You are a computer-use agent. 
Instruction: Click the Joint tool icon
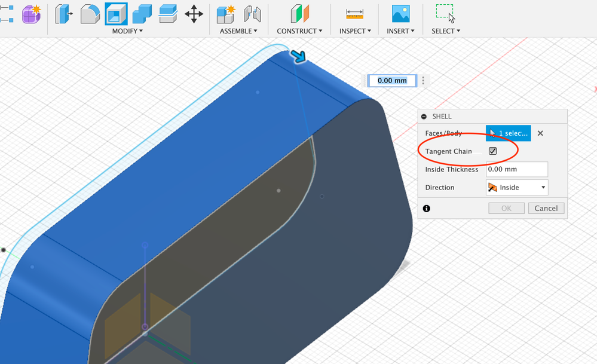[x=252, y=14]
